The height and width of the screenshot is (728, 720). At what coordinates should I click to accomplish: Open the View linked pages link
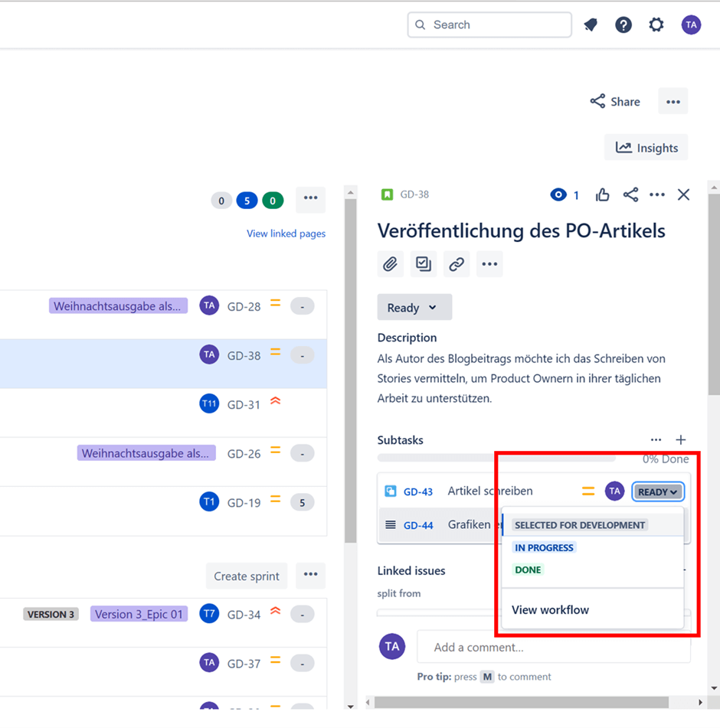(x=286, y=233)
